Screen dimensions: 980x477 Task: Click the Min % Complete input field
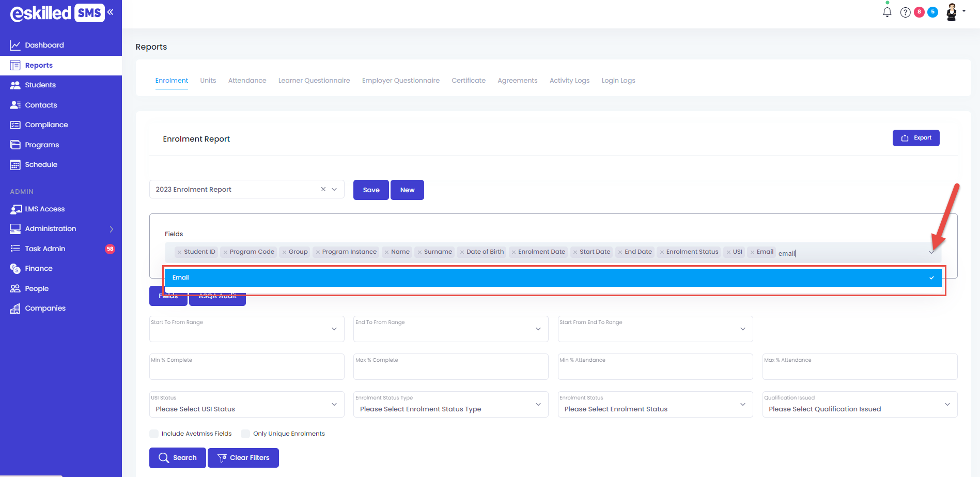[246, 367]
